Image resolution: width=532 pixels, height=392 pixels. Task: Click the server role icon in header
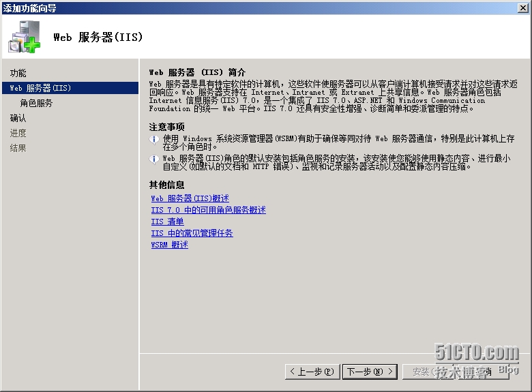(x=25, y=37)
